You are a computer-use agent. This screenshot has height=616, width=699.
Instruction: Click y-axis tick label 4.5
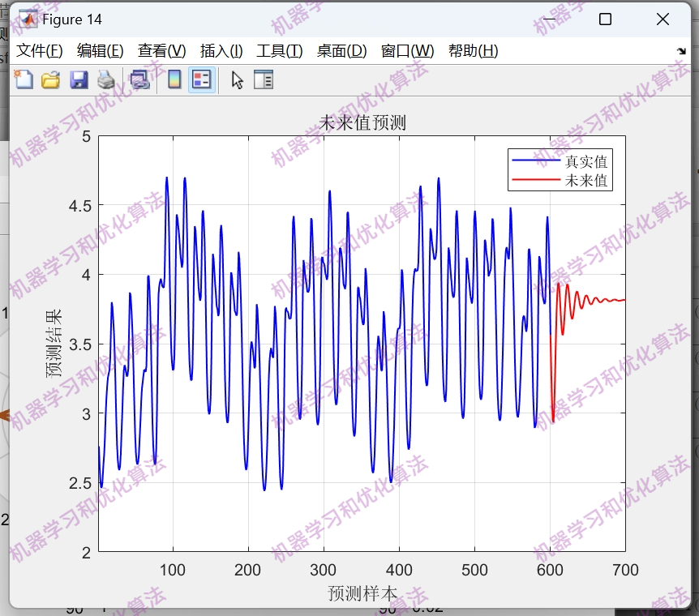79,206
